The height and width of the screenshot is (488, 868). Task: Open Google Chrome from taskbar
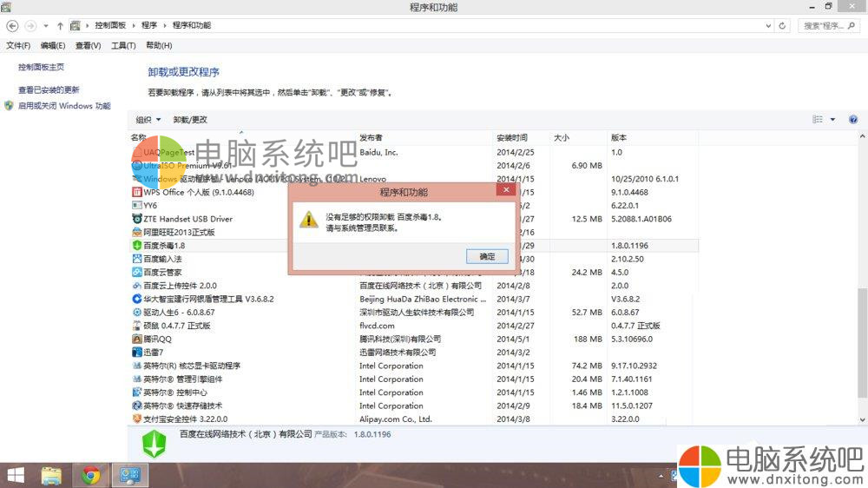pos(91,475)
